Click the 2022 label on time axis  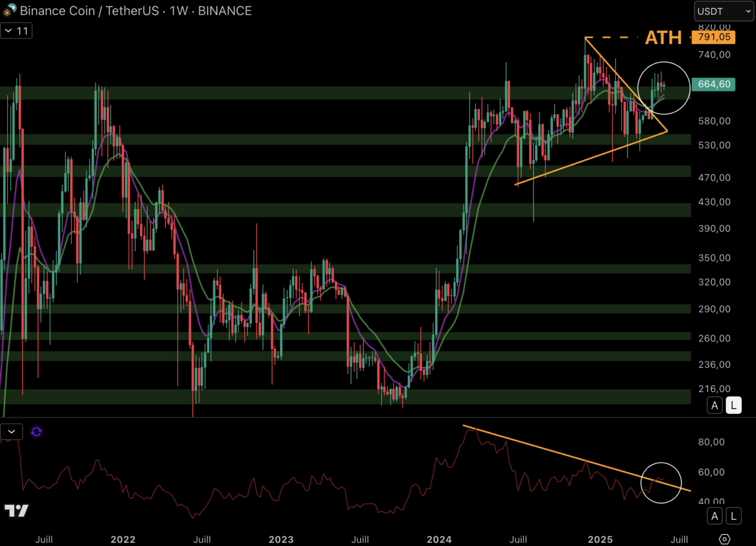click(x=123, y=539)
